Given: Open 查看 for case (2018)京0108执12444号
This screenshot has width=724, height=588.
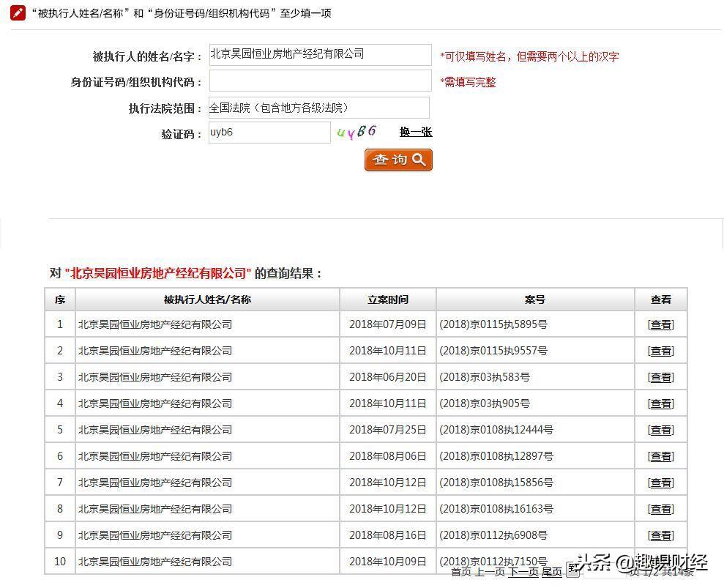Looking at the screenshot, I should 660,429.
